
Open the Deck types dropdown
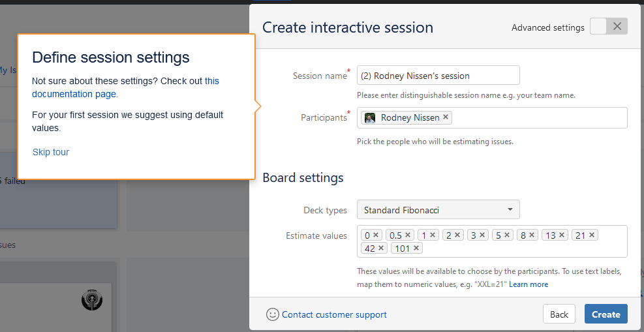pyautogui.click(x=438, y=210)
